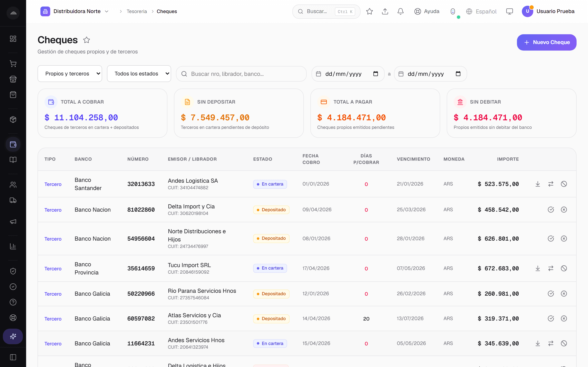Image resolution: width=588 pixels, height=367 pixels.
Task: Open the Propios y terceros dropdown
Action: pyautogui.click(x=70, y=74)
